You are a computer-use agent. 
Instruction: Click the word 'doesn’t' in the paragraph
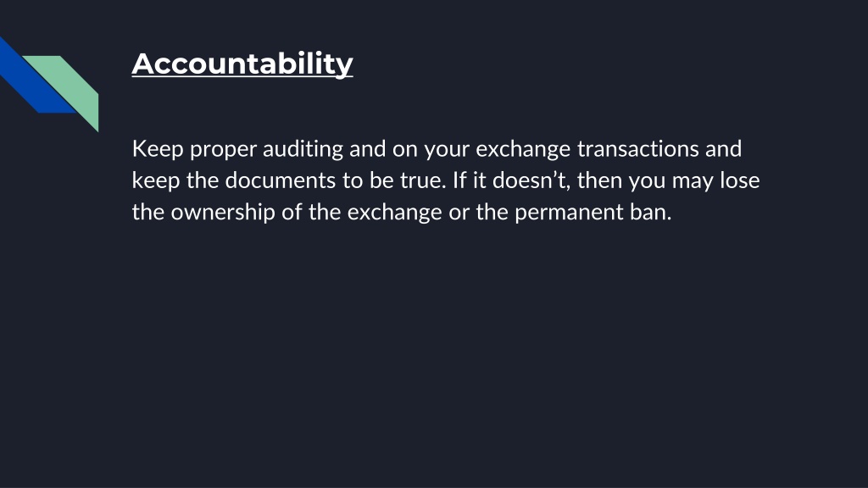[x=531, y=181]
